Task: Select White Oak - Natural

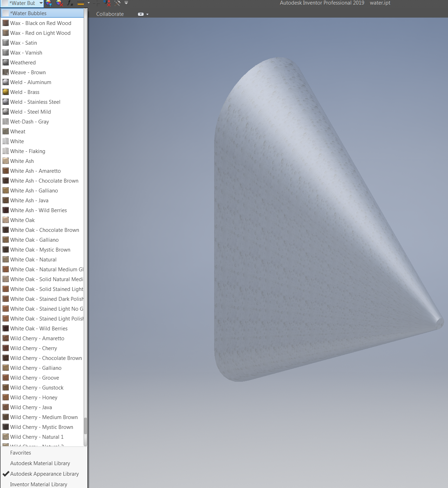Action: click(x=42, y=260)
